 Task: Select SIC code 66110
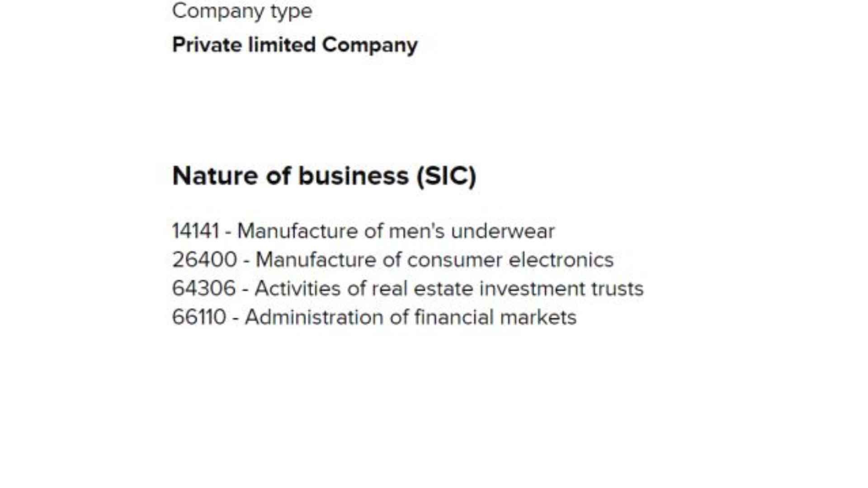click(x=199, y=317)
